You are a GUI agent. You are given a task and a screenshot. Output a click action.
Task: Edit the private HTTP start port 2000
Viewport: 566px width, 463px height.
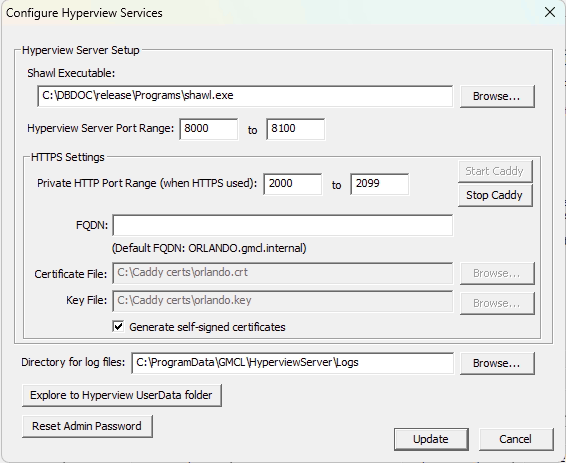tap(293, 184)
